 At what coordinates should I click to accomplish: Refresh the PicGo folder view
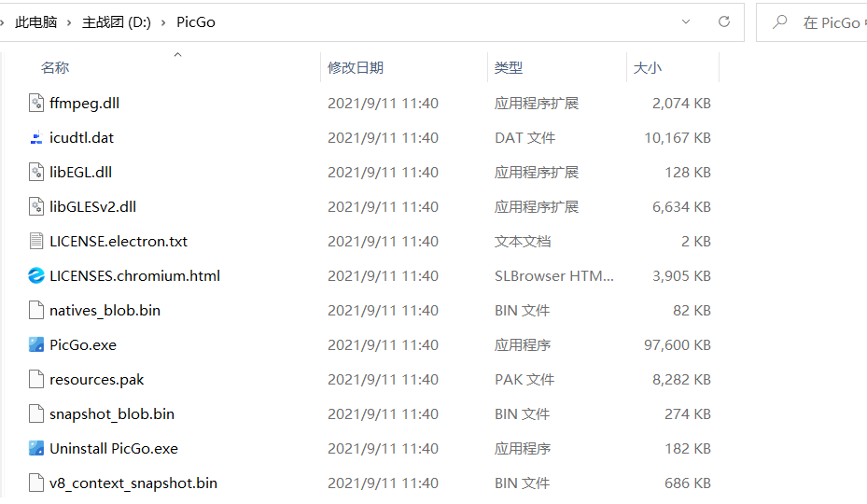(724, 21)
